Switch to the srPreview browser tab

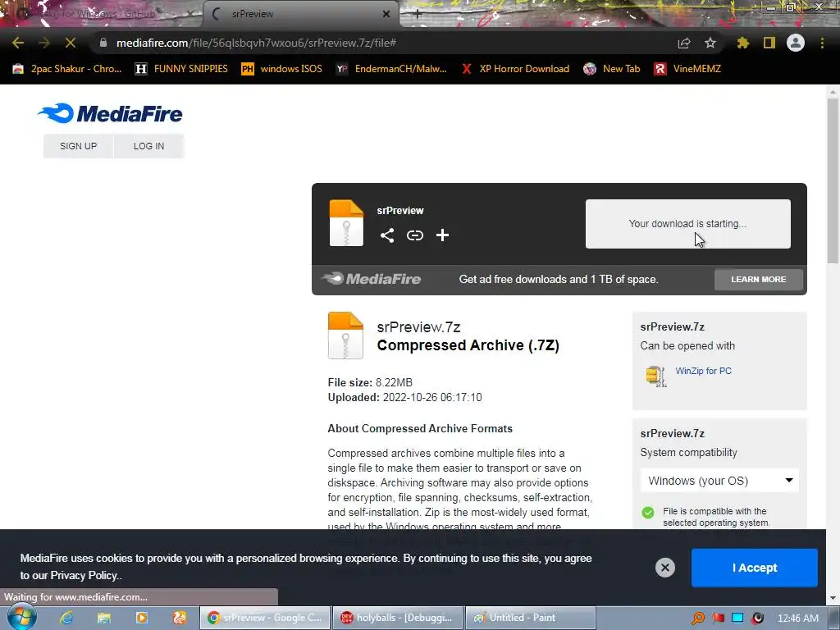(300, 14)
